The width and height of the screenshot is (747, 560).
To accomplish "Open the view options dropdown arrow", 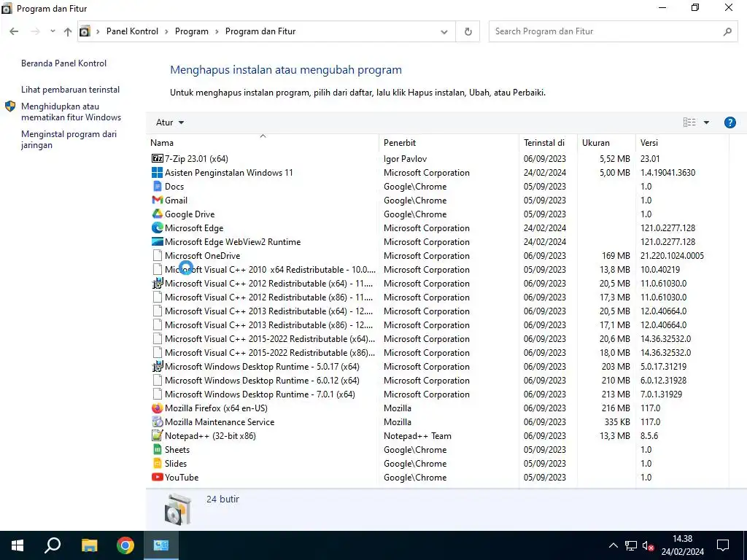I will click(x=706, y=122).
